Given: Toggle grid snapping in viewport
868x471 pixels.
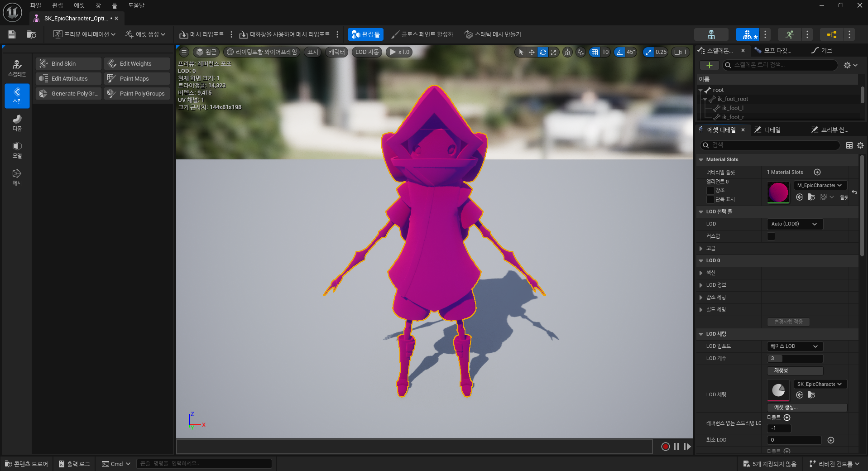Looking at the screenshot, I should coord(595,52).
